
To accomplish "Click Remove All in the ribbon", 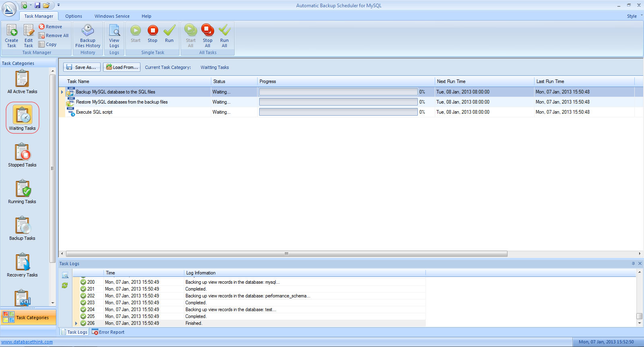I will [54, 35].
